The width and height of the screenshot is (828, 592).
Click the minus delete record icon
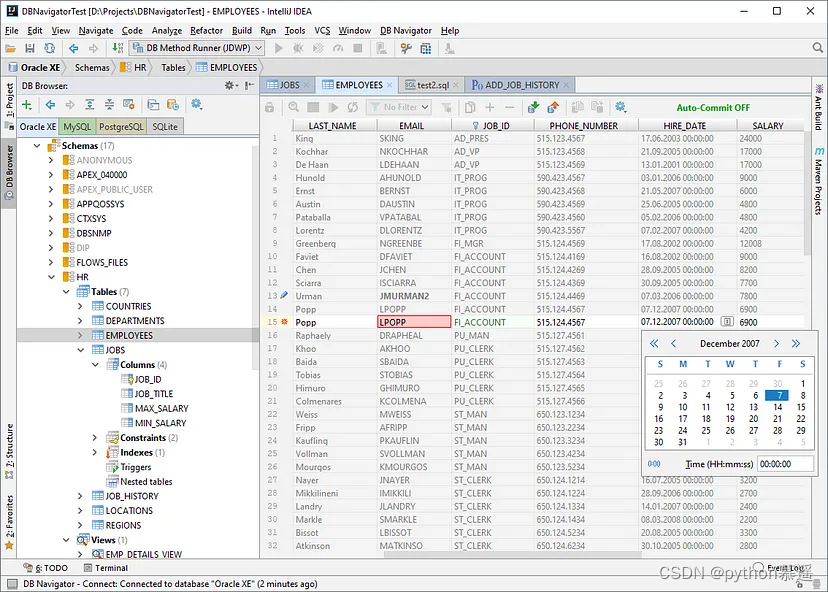tap(509, 108)
